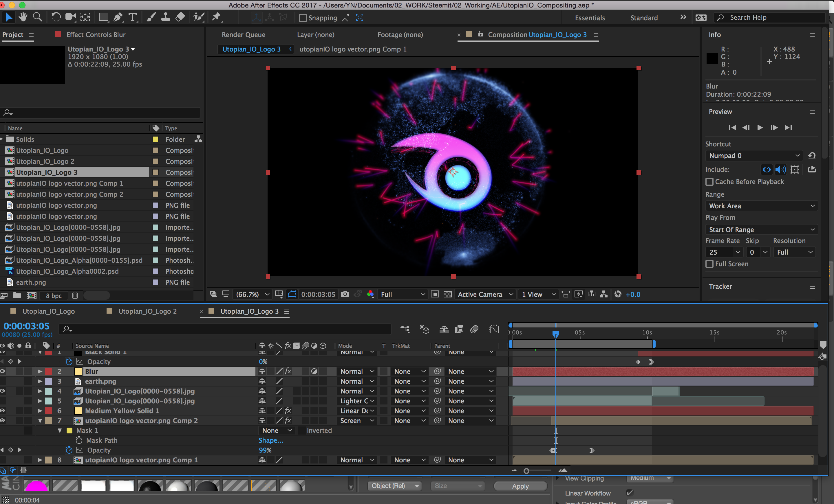
Task: Toggle frame blending for timeline
Action: (x=459, y=329)
